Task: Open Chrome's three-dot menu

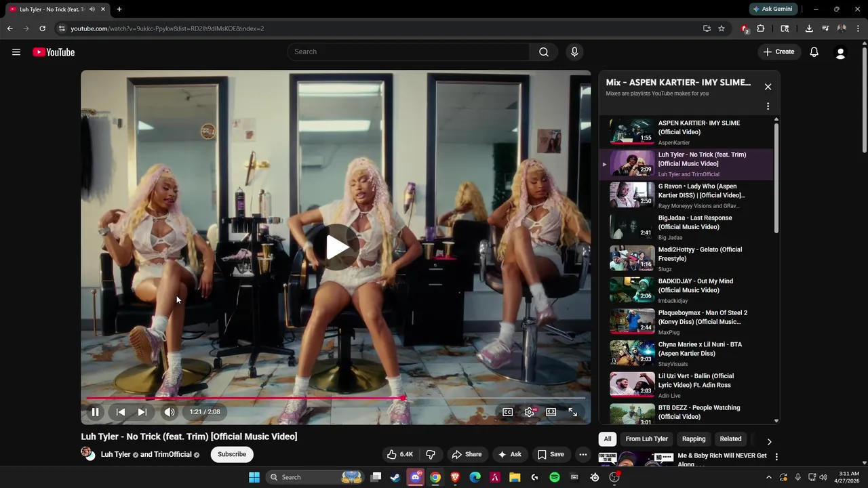Action: pyautogui.click(x=859, y=28)
